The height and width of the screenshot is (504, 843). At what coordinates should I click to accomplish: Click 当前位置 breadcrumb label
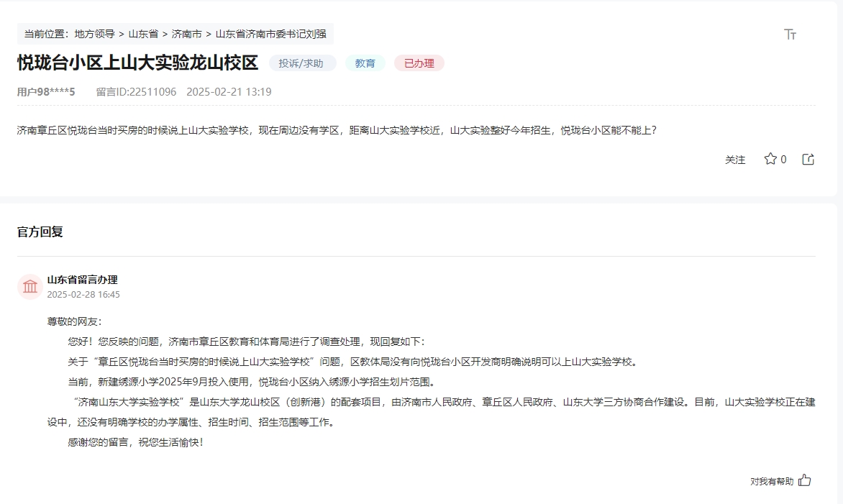tap(46, 34)
